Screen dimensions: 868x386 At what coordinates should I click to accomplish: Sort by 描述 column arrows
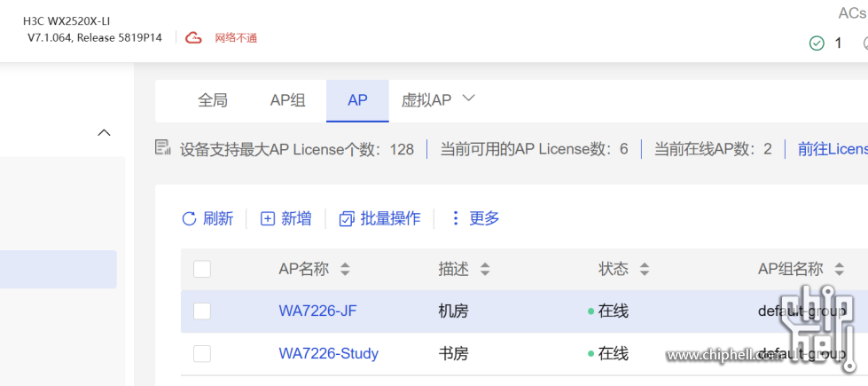click(485, 269)
